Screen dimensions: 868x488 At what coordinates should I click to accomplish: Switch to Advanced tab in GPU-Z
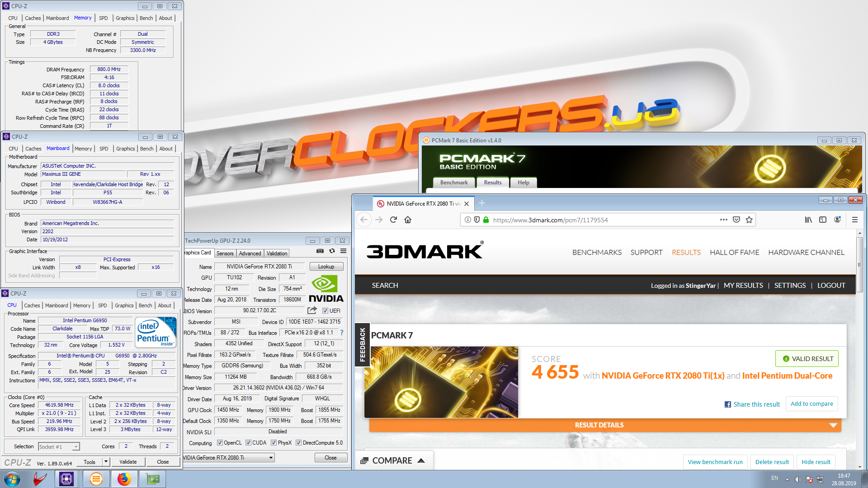(x=250, y=253)
